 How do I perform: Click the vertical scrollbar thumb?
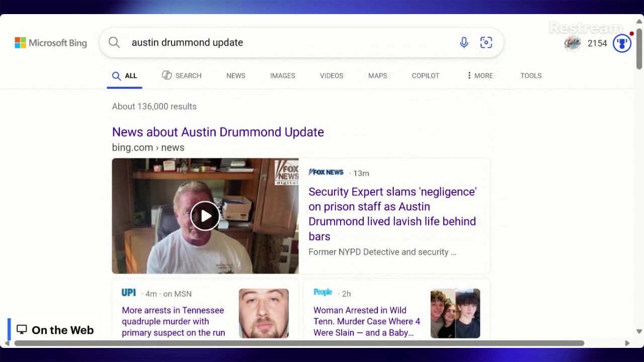pos(639,49)
